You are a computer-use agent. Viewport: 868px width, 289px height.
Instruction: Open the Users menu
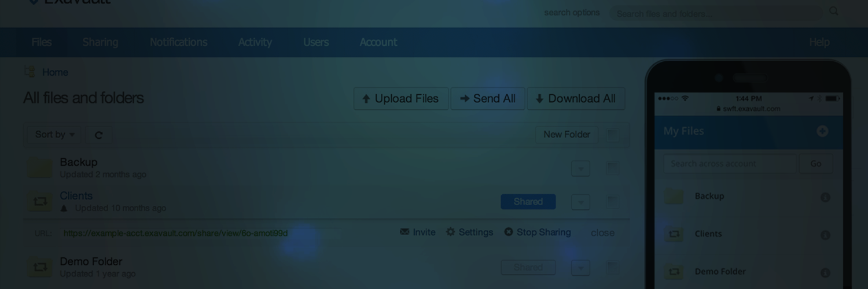tap(316, 42)
